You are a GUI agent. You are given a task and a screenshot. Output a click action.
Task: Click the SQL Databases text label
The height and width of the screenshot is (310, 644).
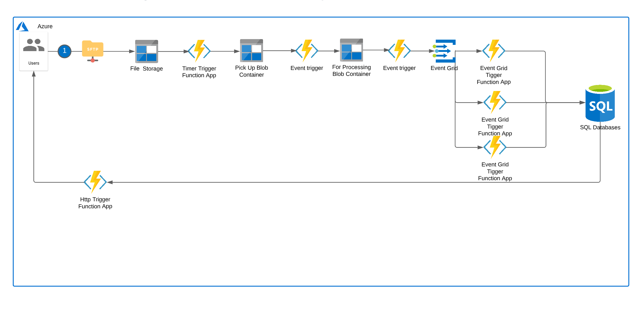pos(600,127)
